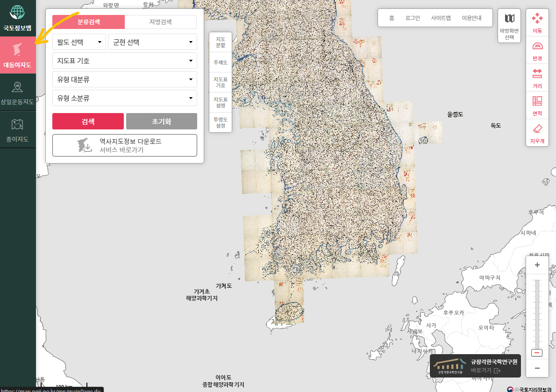
Task: Switch to the 지명검색 tab
Action: [161, 22]
